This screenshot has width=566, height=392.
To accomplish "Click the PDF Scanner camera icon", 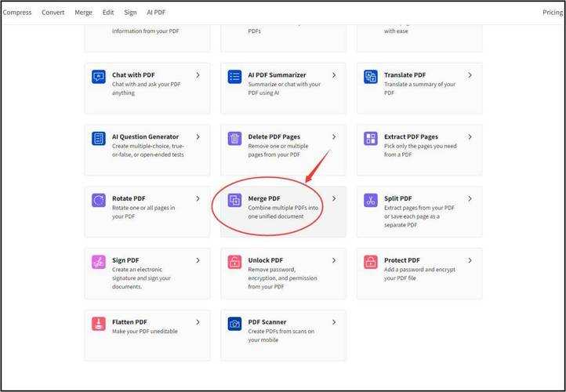I will 234,324.
